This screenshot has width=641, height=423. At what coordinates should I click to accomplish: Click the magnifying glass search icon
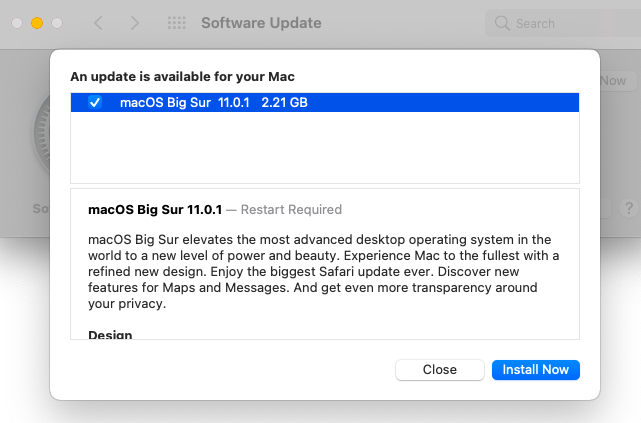click(x=502, y=23)
